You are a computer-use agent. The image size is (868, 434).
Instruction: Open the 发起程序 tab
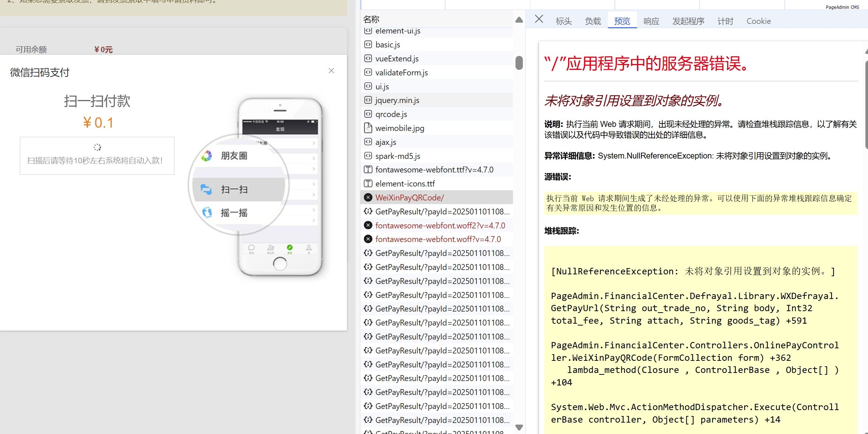coord(688,21)
